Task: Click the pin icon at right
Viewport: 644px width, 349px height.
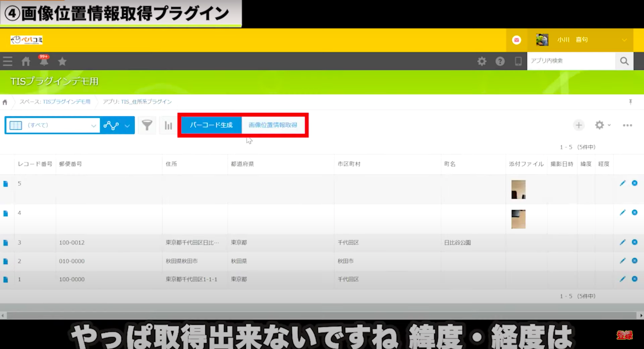Action: point(631,102)
